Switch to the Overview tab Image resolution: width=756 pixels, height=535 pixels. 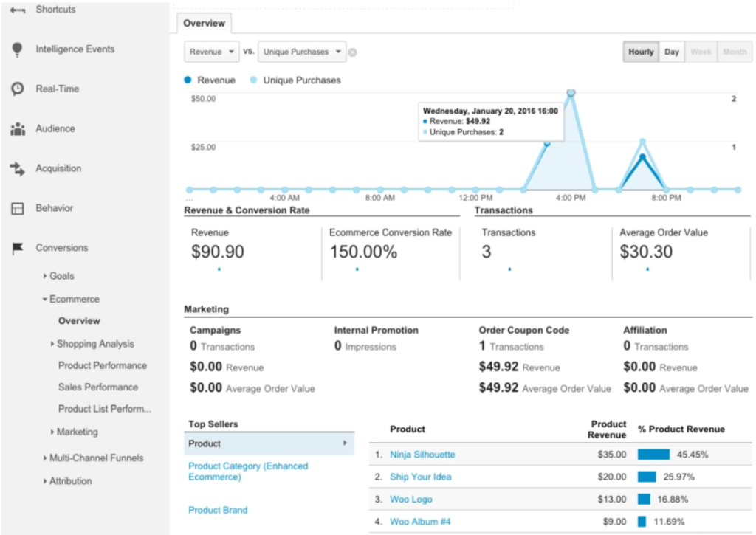click(204, 23)
